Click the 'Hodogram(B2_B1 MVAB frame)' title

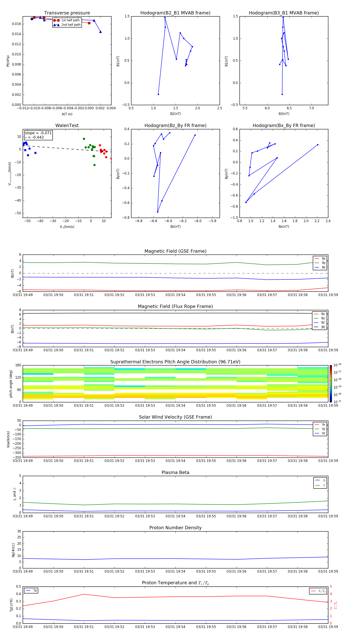(175, 13)
